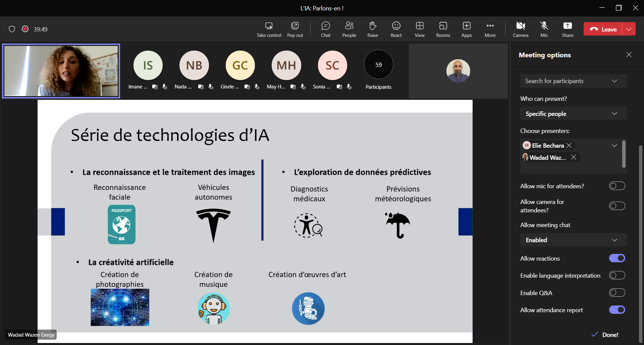Click the red recording indicator

click(25, 29)
